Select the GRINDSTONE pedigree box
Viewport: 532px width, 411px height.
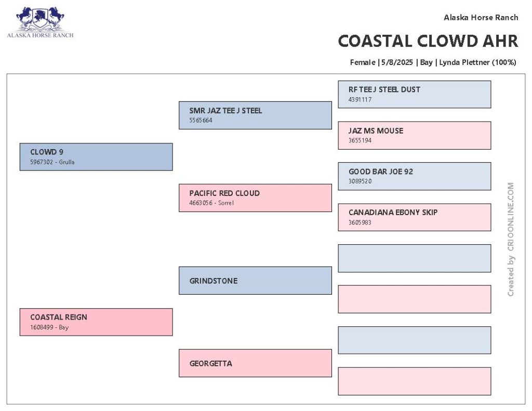[x=255, y=281]
